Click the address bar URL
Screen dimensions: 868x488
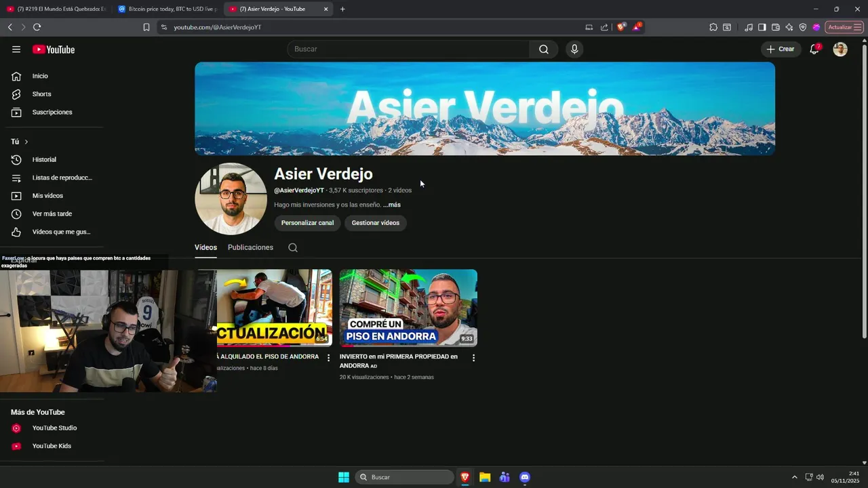click(x=217, y=27)
